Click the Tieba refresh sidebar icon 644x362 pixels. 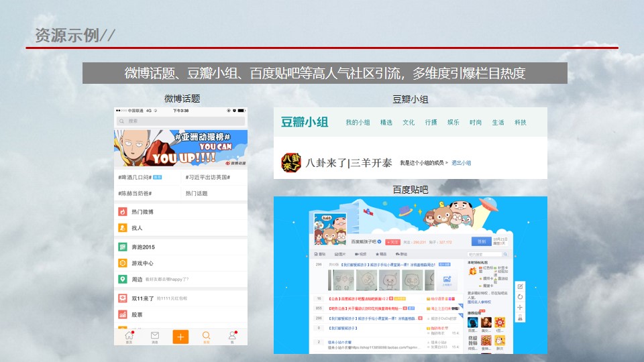point(520,297)
